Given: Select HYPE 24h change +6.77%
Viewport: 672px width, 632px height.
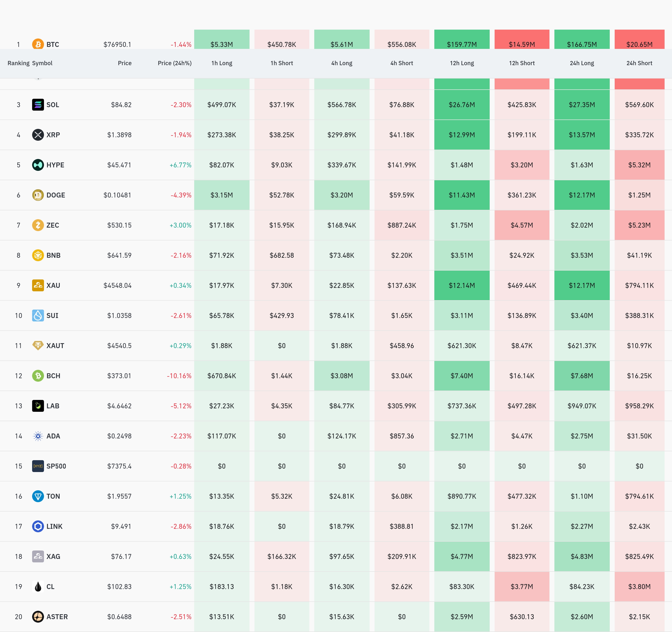Looking at the screenshot, I should coord(181,165).
